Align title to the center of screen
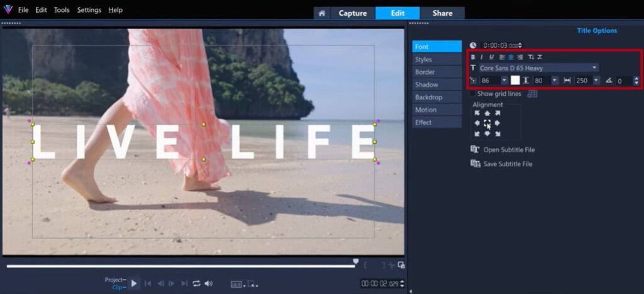644x294 pixels. coord(487,123)
